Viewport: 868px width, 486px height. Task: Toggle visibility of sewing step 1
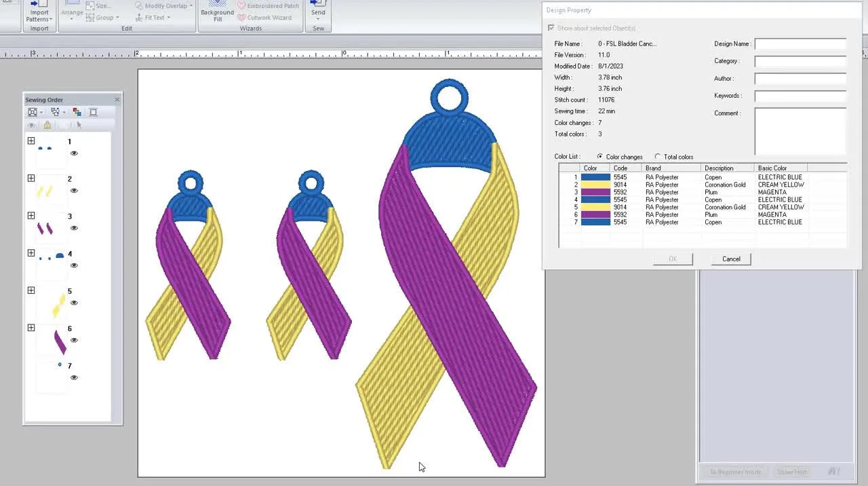pos(74,154)
